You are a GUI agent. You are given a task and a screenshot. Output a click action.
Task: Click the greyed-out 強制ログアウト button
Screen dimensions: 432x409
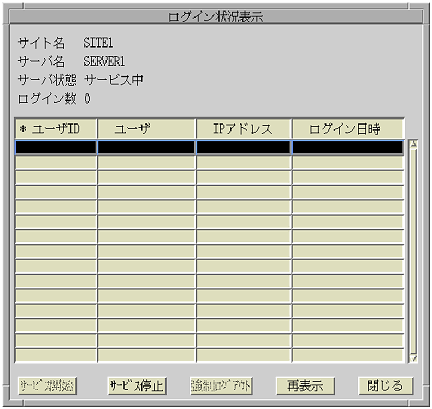221,386
